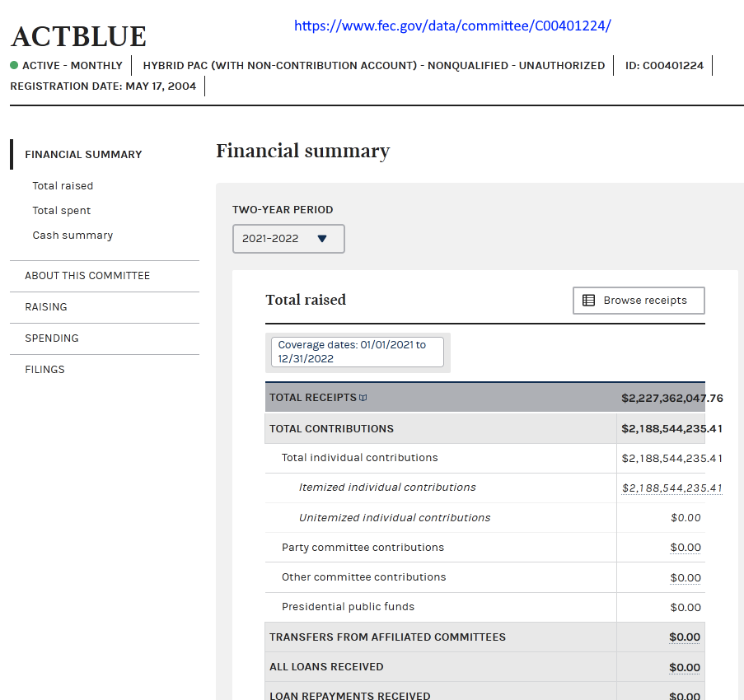
Task: Click the TOTAL CONTRIBUTIONS row label
Action: (331, 429)
